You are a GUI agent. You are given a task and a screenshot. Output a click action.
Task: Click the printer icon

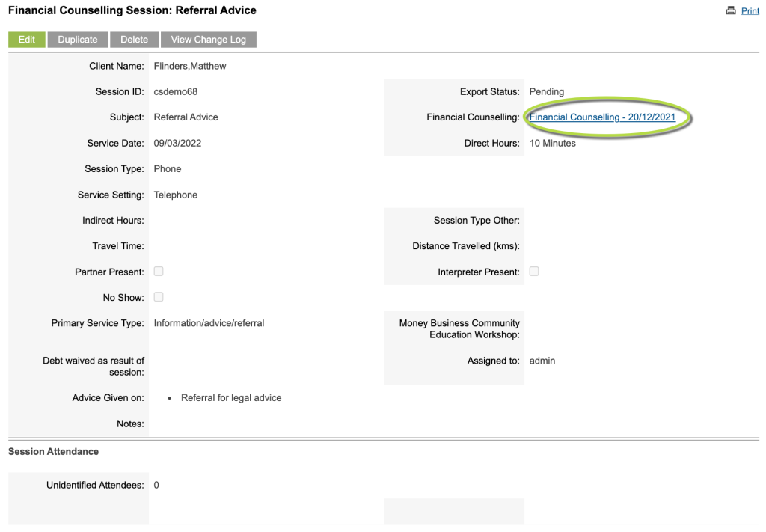[731, 10]
